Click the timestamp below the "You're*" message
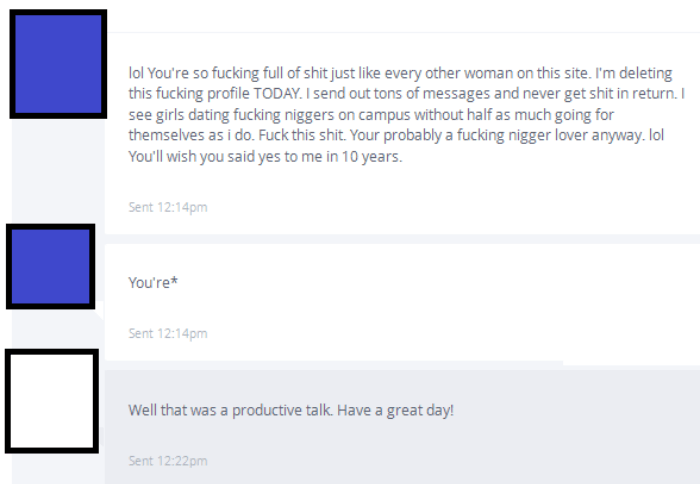 point(168,333)
